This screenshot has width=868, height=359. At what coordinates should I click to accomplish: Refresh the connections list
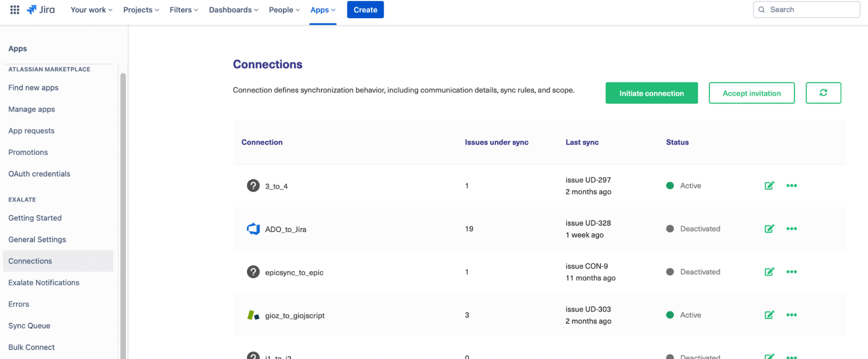[823, 93]
